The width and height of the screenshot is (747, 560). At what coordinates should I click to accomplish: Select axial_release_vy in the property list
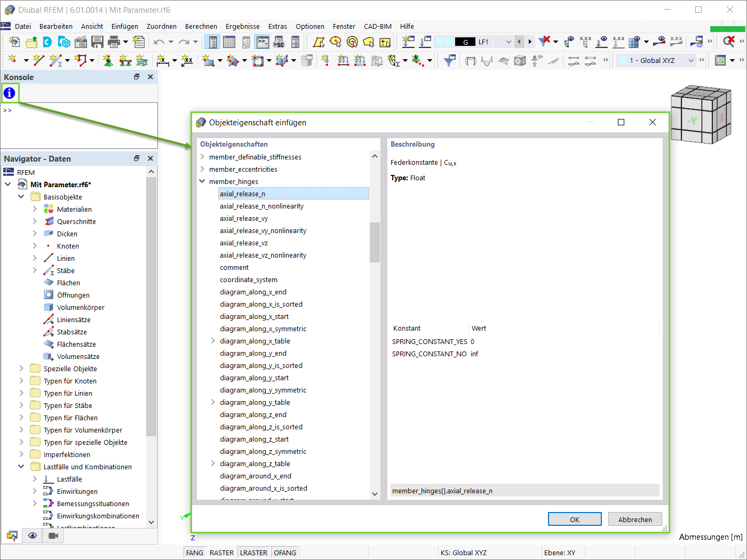coord(244,218)
